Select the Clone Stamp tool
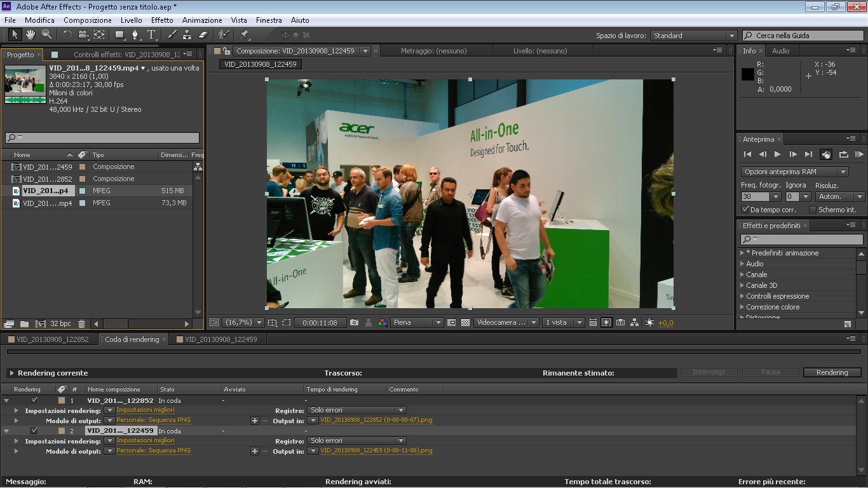Screen dimensions: 868x488 click(x=187, y=35)
